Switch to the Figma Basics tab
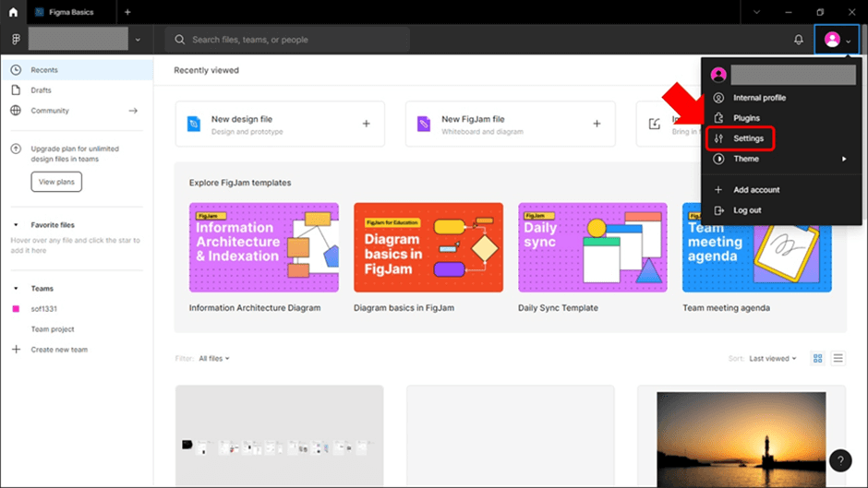The width and height of the screenshot is (868, 488). click(71, 12)
